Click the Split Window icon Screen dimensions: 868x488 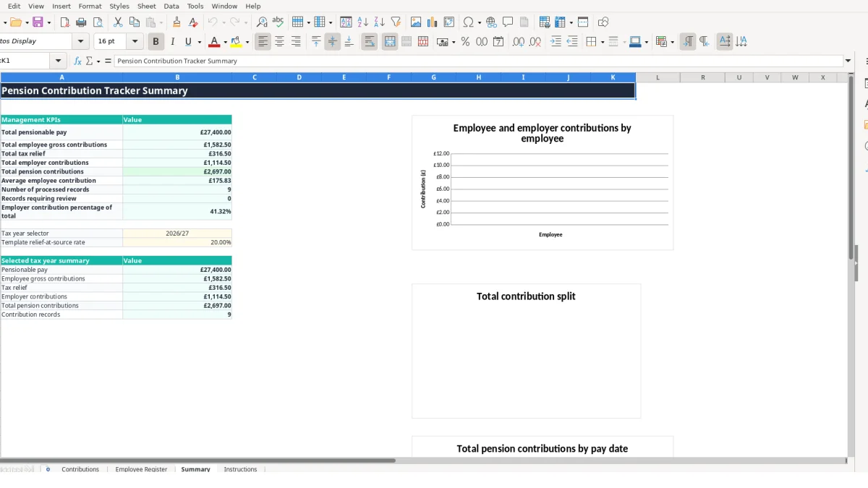pos(583,22)
